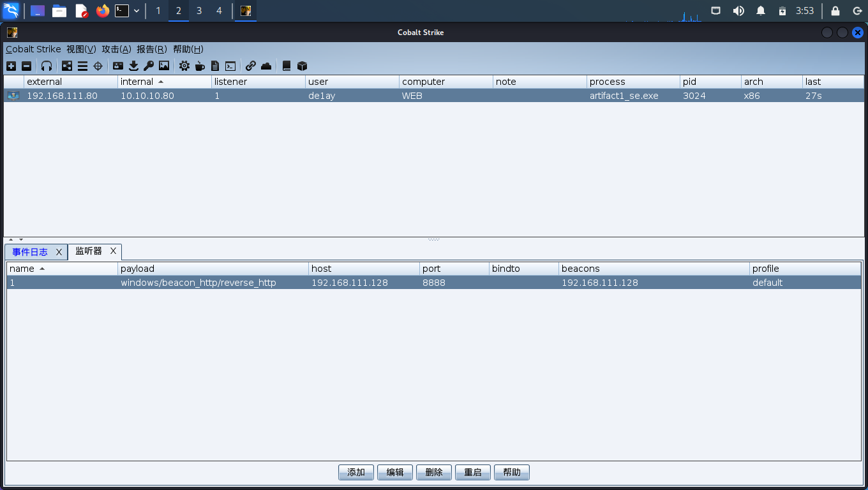Open keystrokes view with key icon
Viewport: 868px width, 490px height.
[x=149, y=66]
